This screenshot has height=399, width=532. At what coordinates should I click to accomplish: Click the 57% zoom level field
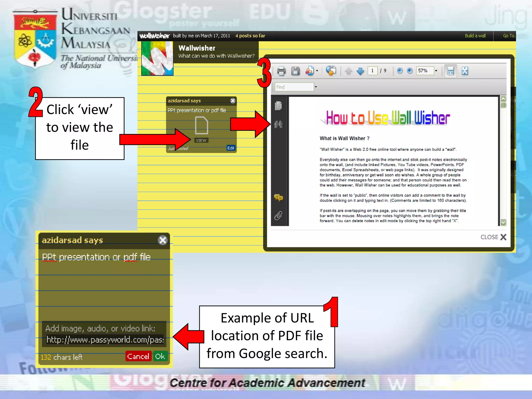(x=425, y=71)
